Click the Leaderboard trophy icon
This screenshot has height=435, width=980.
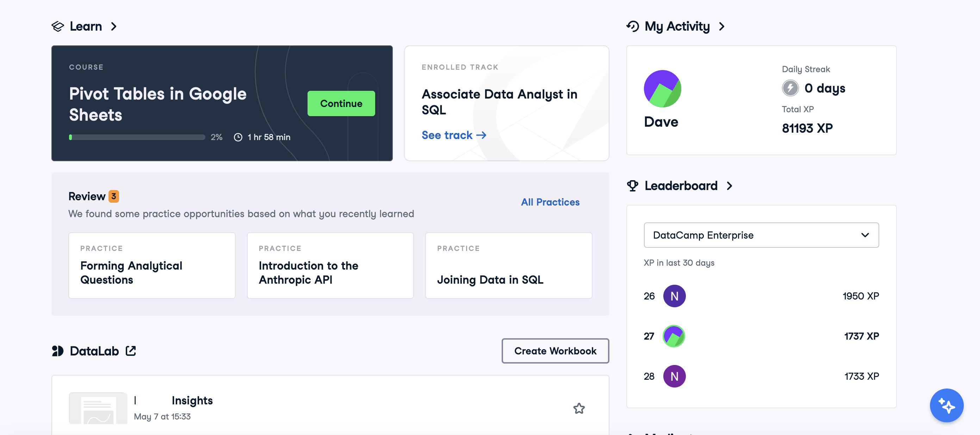point(632,185)
